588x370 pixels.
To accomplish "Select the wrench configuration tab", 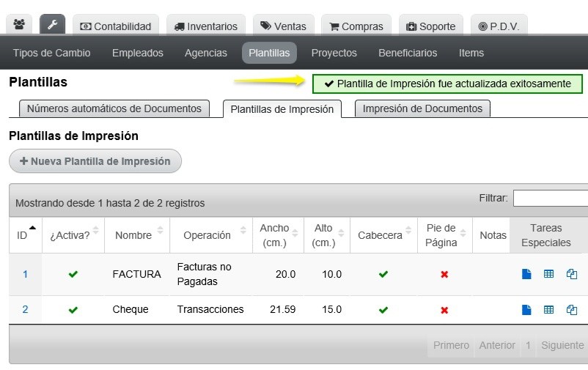I will click(53, 25).
